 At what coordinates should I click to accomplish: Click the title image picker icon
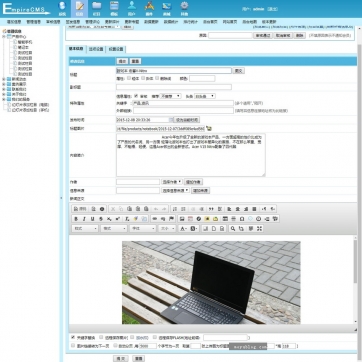pyautogui.click(x=209, y=128)
